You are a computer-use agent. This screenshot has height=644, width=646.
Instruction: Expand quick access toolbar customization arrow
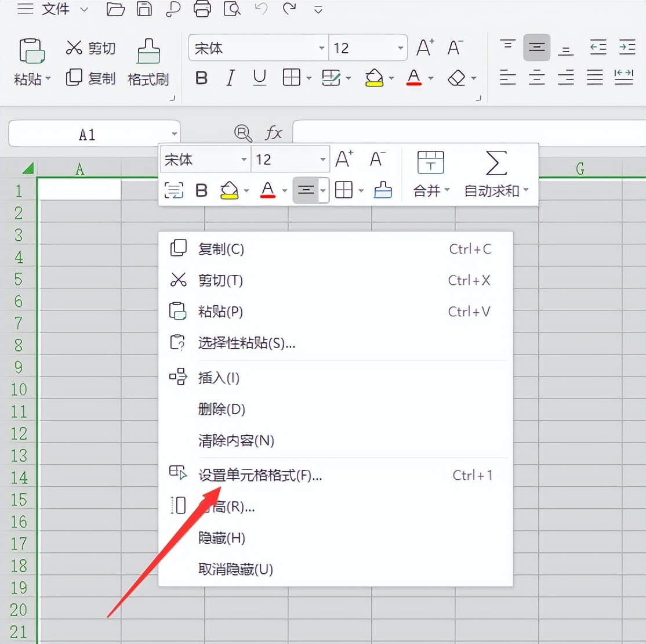318,10
